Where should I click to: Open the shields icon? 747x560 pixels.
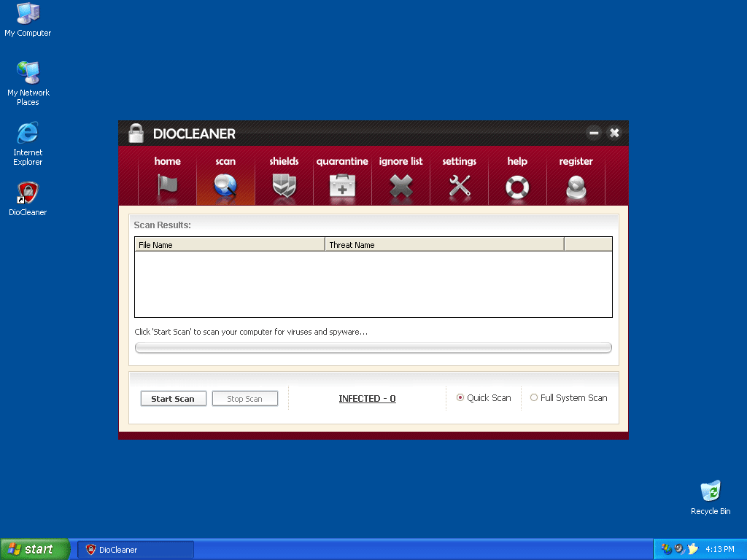coord(284,187)
